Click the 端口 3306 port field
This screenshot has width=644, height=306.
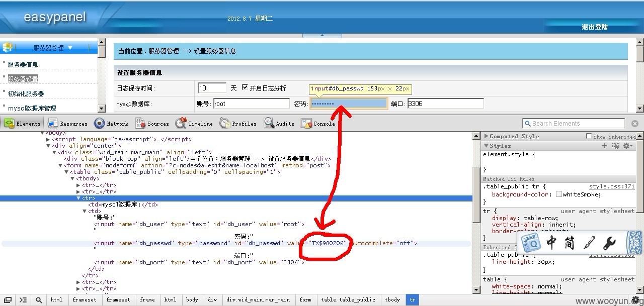(x=445, y=104)
